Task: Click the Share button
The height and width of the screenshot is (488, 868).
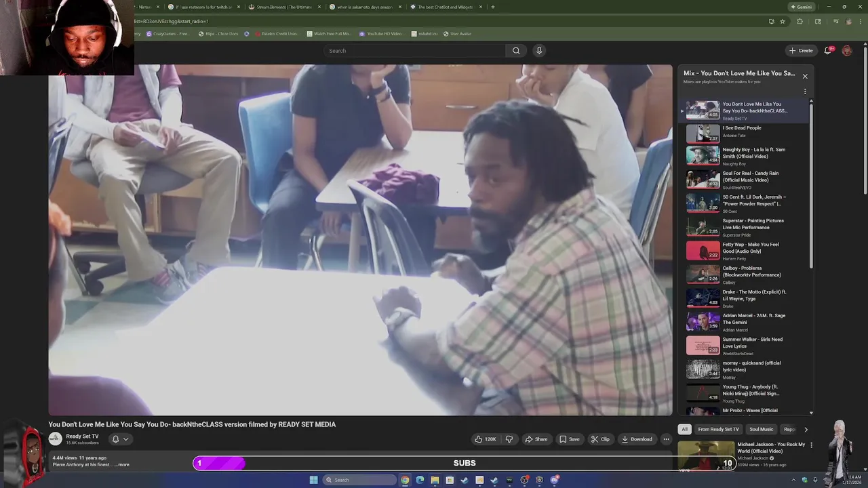Action: (x=536, y=439)
